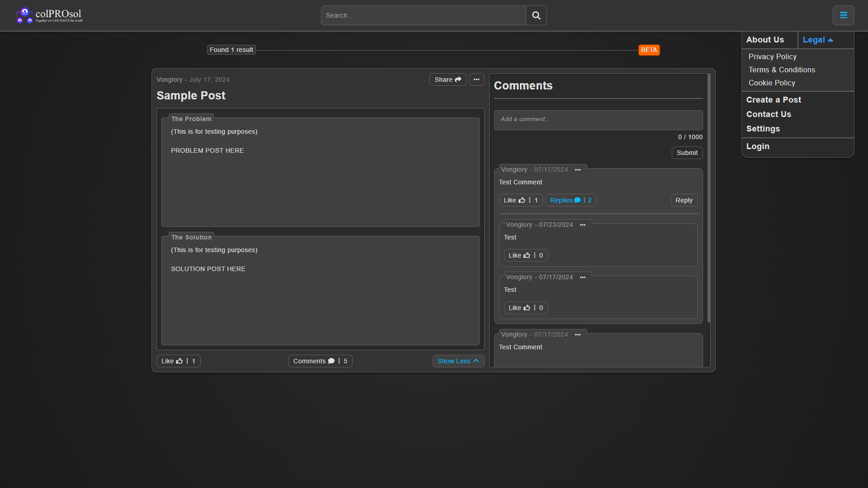Click the Comments count button under post
868x488 pixels.
click(x=320, y=361)
